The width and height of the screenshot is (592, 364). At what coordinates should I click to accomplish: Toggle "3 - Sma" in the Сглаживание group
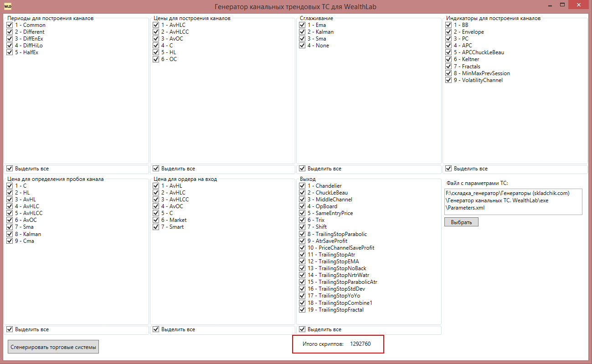[302, 39]
